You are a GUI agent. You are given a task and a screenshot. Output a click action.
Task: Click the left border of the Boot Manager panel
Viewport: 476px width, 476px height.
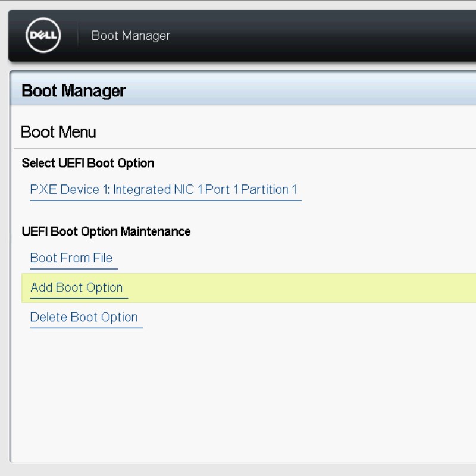(11, 268)
